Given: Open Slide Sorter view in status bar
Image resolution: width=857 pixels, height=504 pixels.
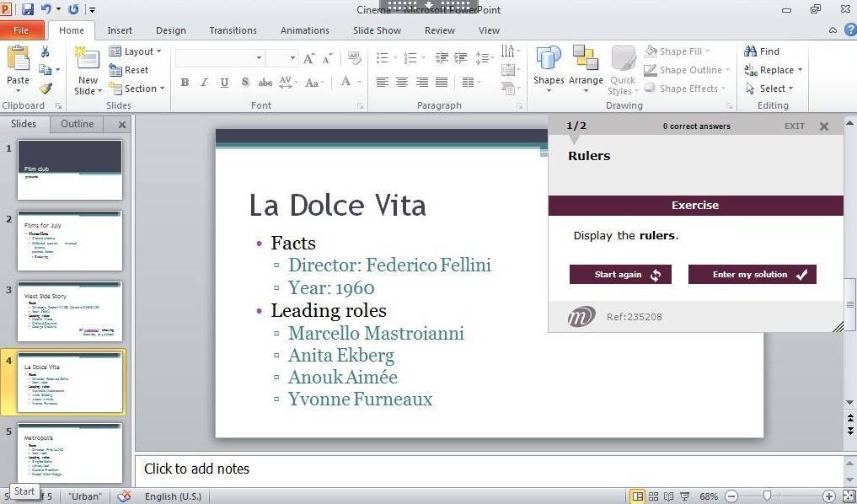Looking at the screenshot, I should tap(653, 496).
